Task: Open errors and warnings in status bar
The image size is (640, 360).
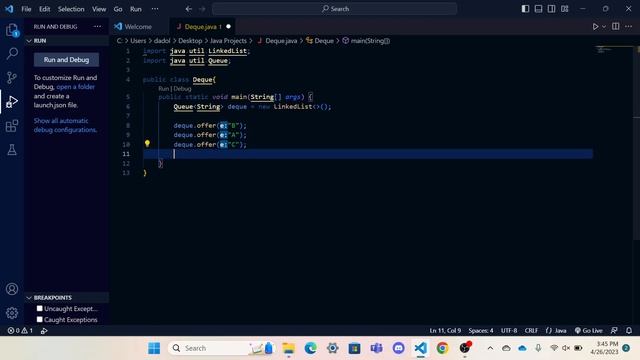Action: point(20,331)
